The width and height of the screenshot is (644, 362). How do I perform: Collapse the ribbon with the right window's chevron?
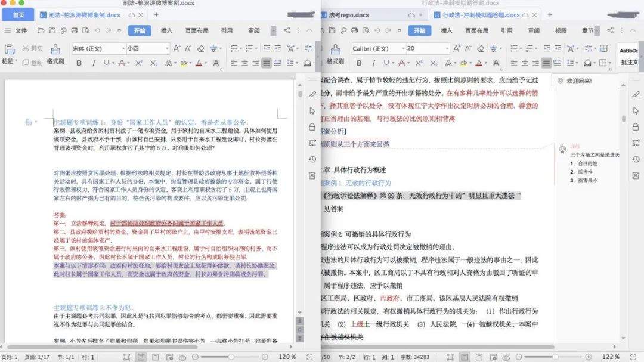633,30
